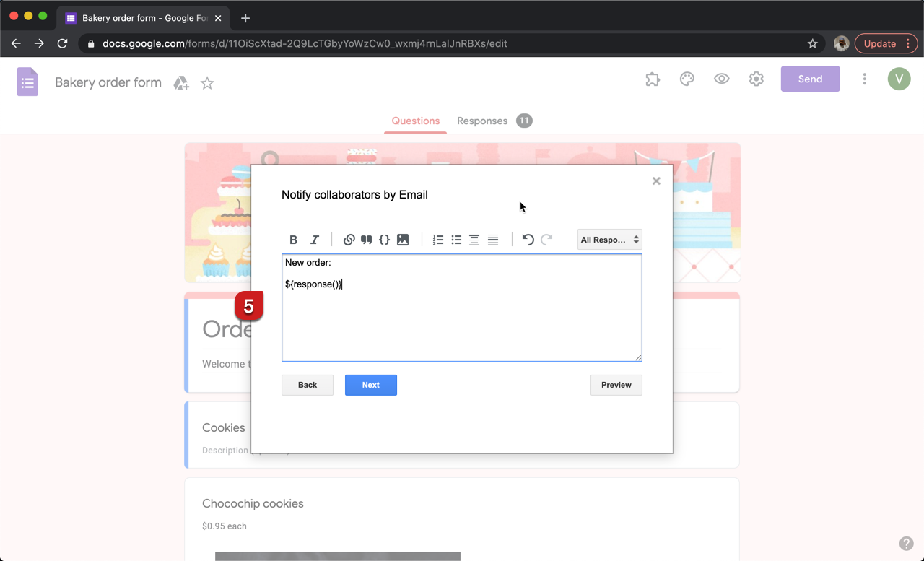Star the Bakery order form
Viewport: 924px width, 561px height.
207,83
